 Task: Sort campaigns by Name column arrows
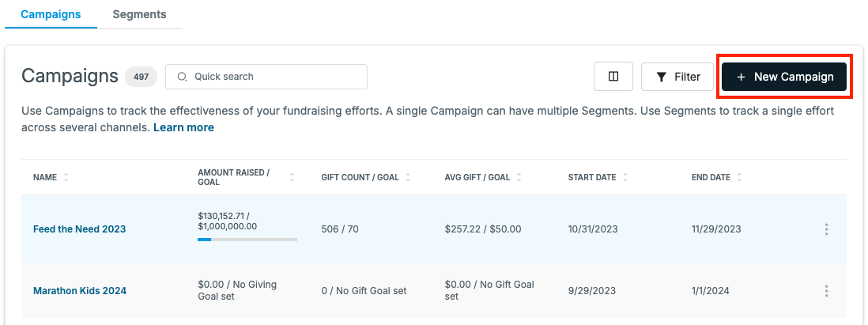pos(66,177)
